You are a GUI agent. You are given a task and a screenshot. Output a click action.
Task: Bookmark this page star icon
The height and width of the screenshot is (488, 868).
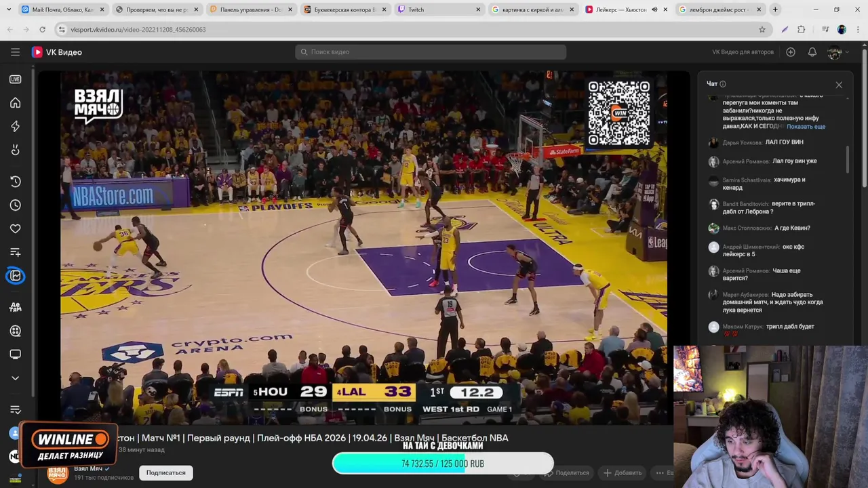[762, 29]
